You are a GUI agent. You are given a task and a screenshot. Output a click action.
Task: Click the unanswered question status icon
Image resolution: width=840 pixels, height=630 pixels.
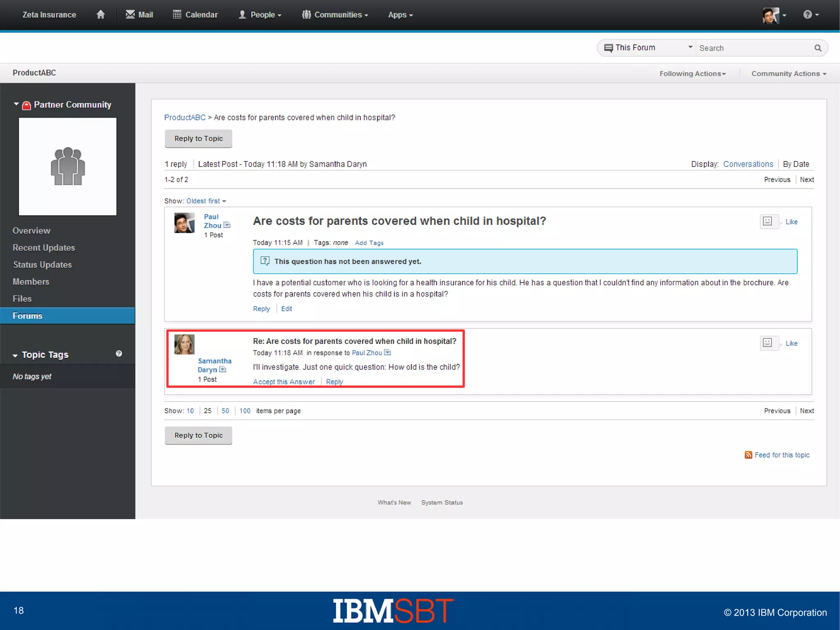coord(265,261)
